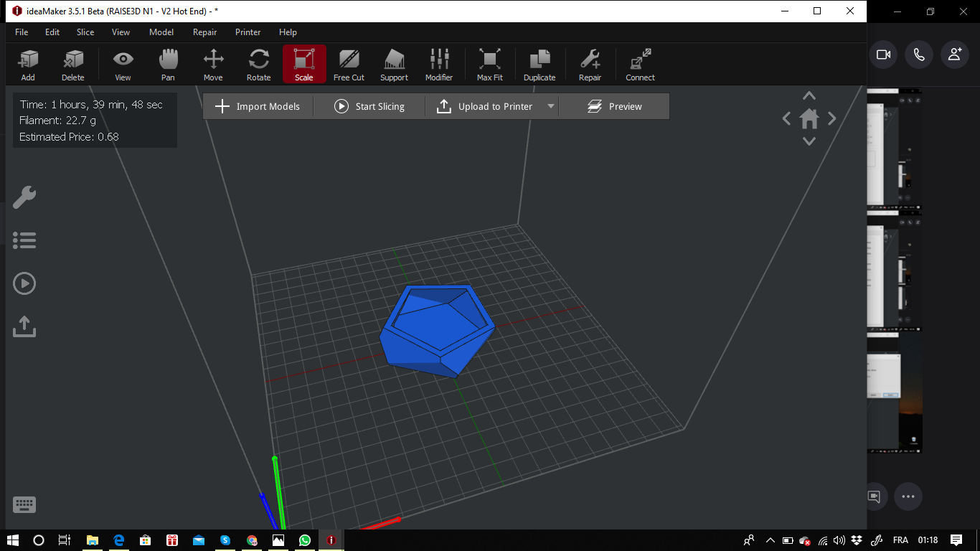Screen dimensions: 980x551
Task: Open the list icon in left sidebar
Action: [24, 240]
